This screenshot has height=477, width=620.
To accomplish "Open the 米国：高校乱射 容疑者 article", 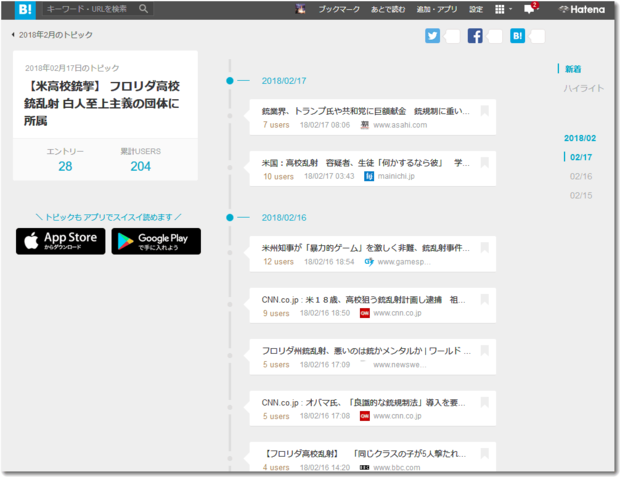I will click(x=366, y=163).
